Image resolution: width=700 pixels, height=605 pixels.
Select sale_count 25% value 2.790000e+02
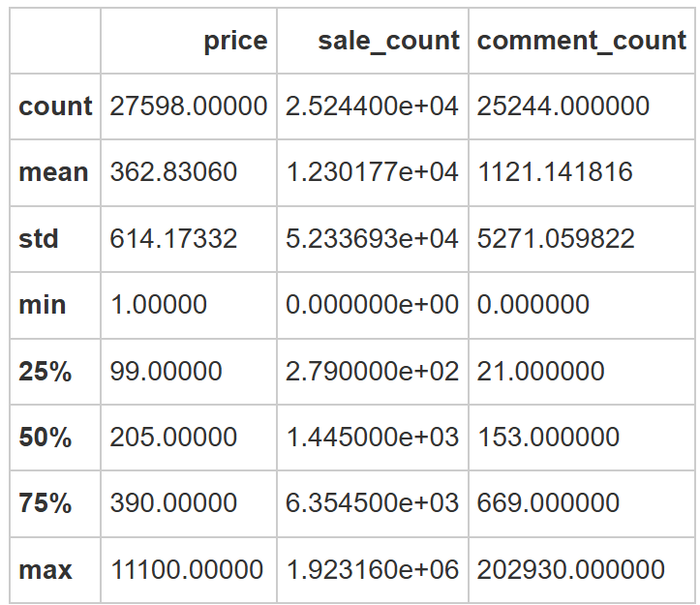373,371
